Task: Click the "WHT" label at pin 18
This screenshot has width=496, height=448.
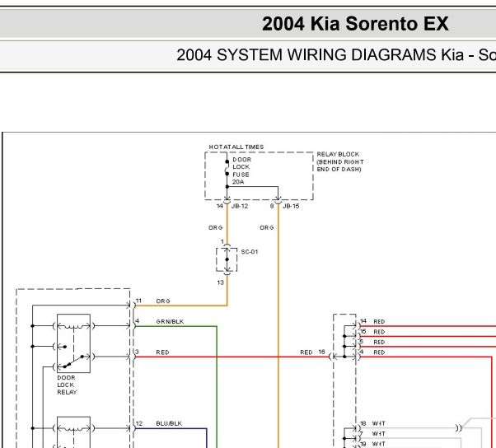Action: tap(379, 423)
